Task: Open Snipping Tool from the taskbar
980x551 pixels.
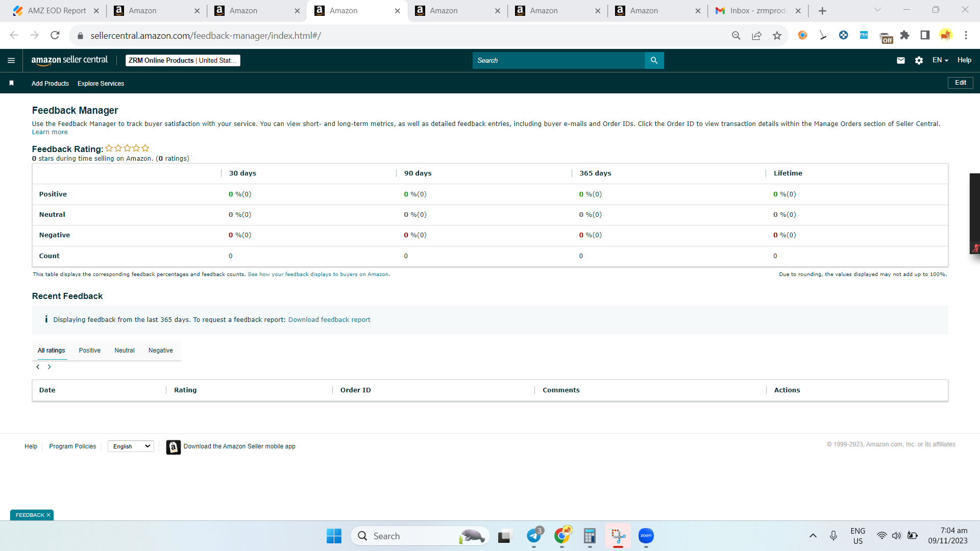Action: pos(618,536)
